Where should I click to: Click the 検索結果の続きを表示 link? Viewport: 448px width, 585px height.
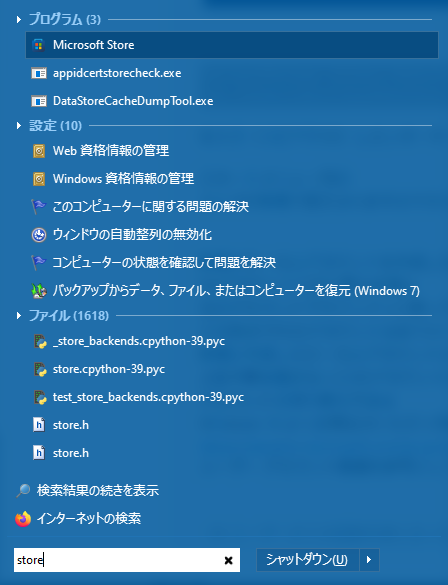click(x=98, y=491)
